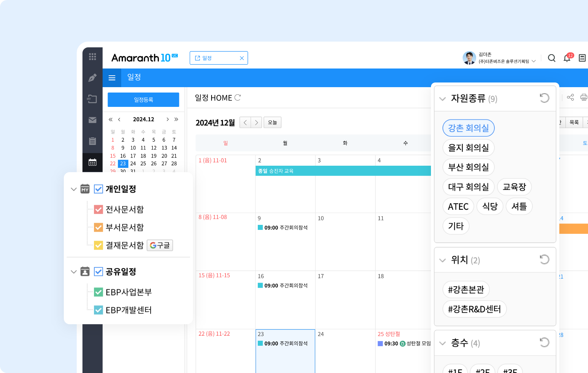Select the 기타 chip
This screenshot has height=373, width=588.
[x=456, y=226]
